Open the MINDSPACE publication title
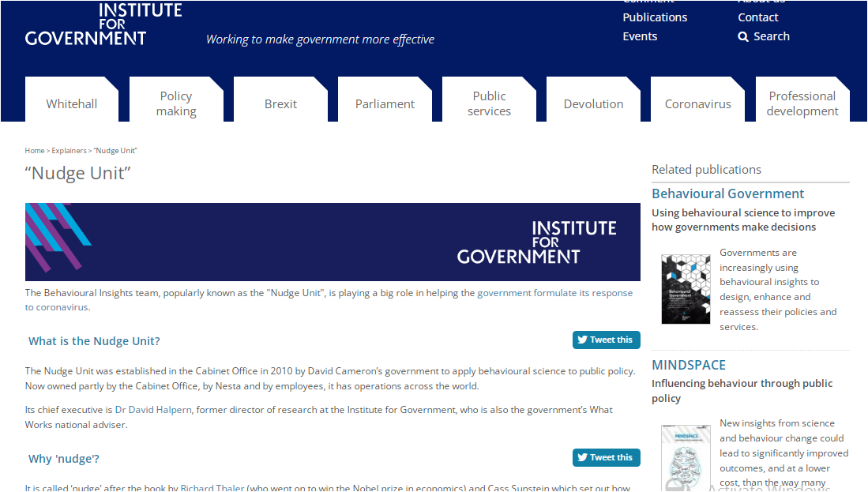 click(689, 366)
